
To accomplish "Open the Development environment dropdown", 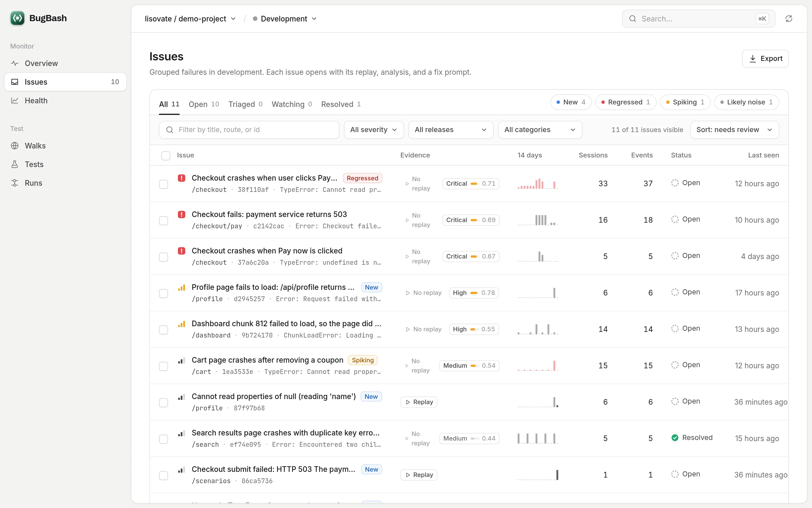I will (x=284, y=19).
